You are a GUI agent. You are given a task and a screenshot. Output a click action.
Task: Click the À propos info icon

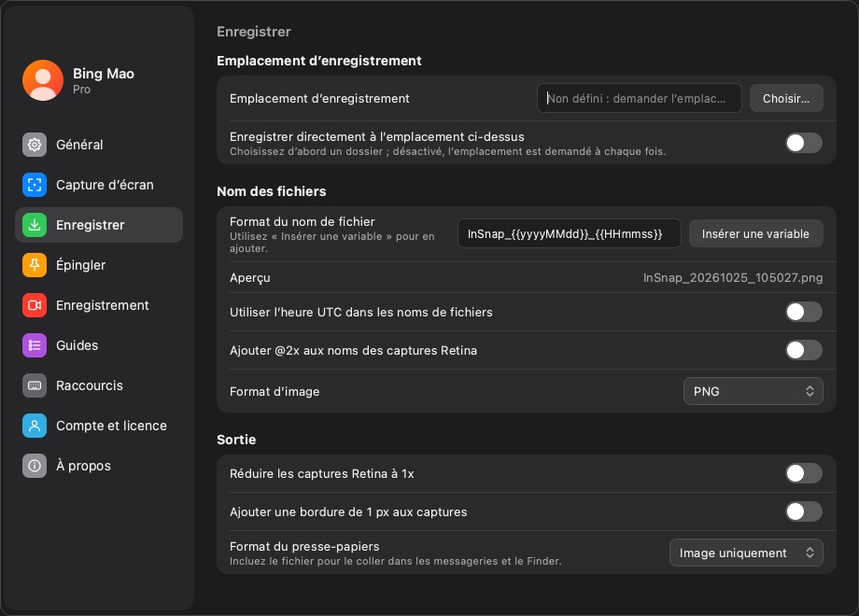point(35,466)
